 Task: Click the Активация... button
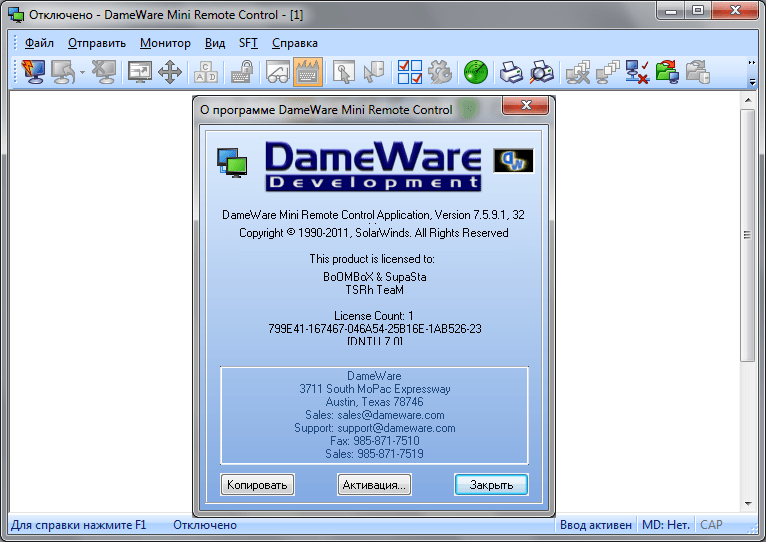(x=374, y=485)
